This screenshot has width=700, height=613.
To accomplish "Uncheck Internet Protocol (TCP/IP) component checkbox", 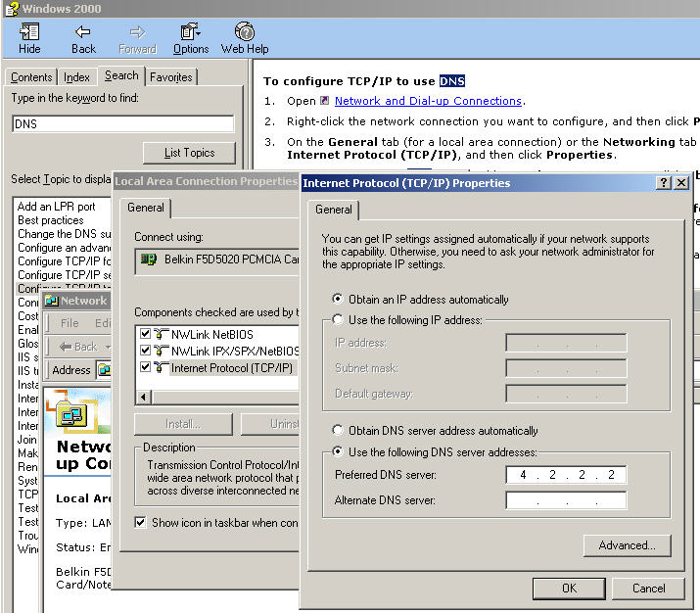I will (145, 367).
